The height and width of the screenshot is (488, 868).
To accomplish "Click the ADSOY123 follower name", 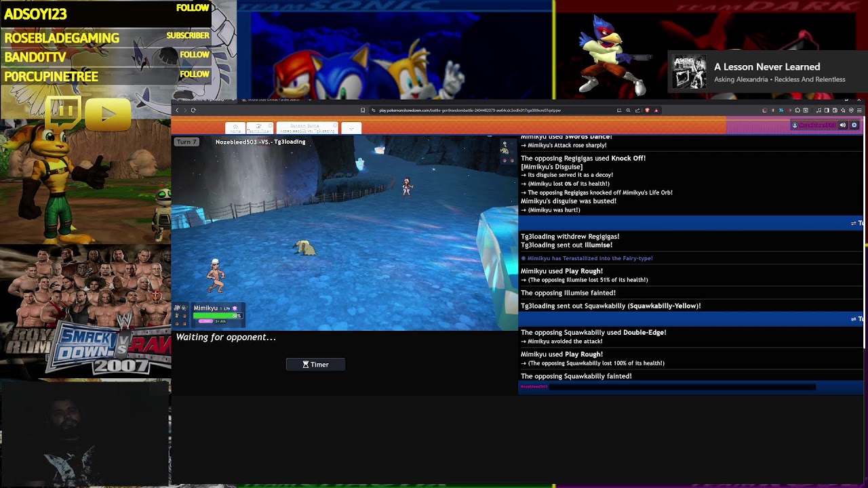I will click(35, 14).
